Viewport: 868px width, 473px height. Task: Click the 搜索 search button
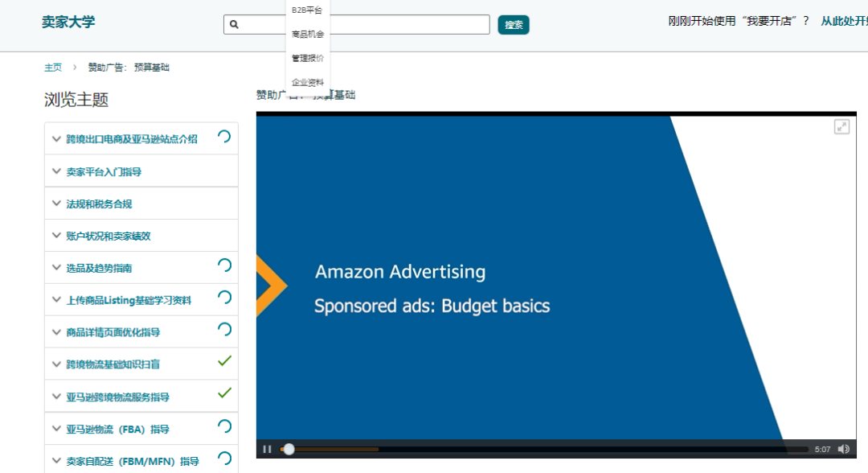513,25
